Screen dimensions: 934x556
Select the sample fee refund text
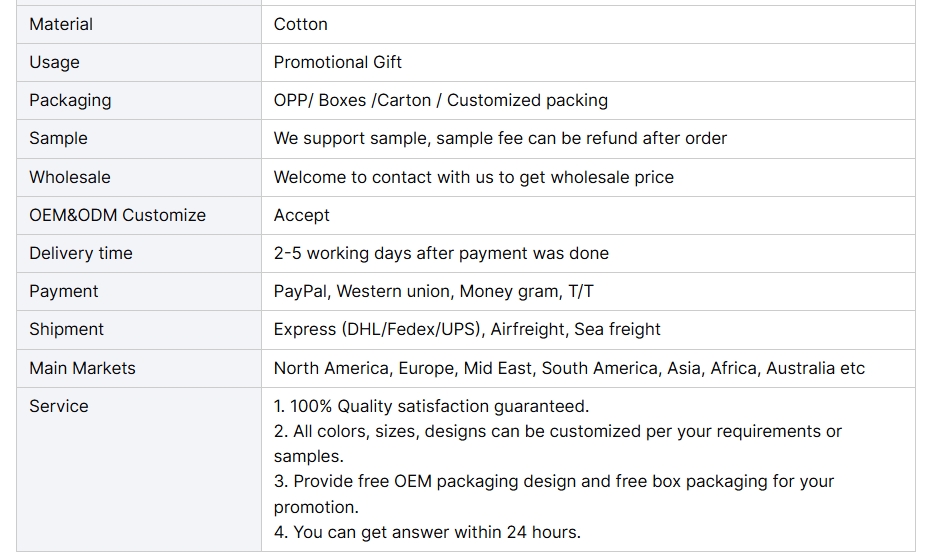click(x=500, y=139)
